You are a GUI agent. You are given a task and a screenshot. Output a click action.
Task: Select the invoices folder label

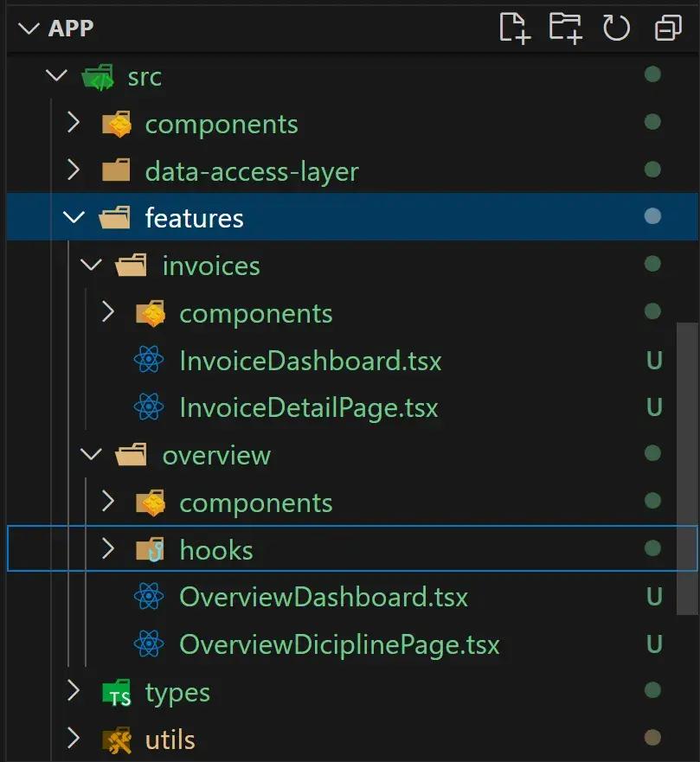click(x=211, y=266)
